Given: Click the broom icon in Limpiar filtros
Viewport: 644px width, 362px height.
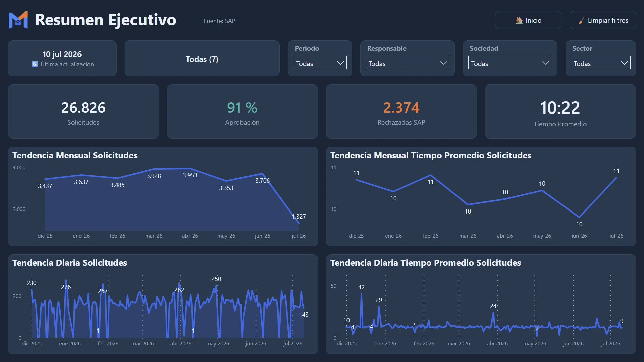Looking at the screenshot, I should (581, 21).
